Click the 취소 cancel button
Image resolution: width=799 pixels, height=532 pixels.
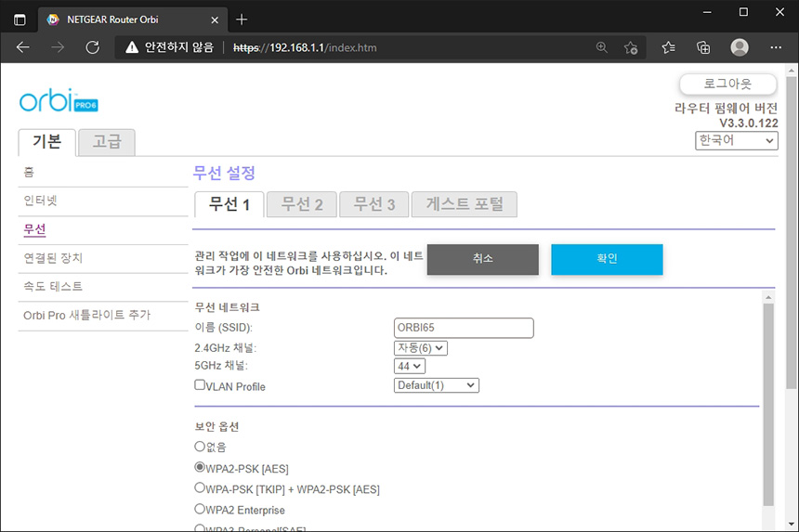click(482, 259)
